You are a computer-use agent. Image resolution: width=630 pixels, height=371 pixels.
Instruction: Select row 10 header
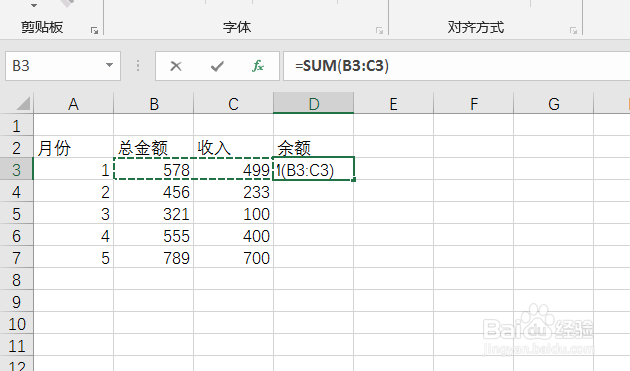click(x=16, y=324)
